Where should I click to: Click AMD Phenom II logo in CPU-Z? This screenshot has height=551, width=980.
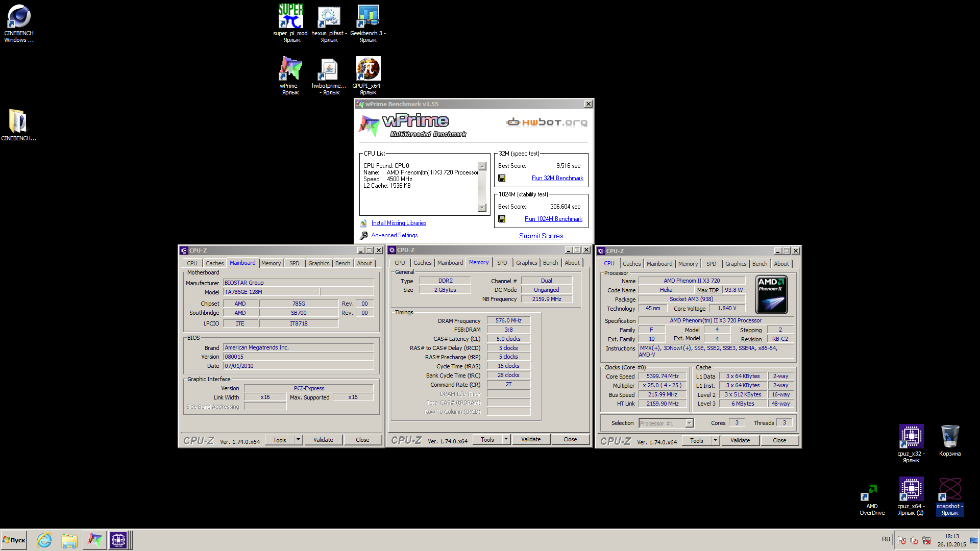pyautogui.click(x=771, y=294)
